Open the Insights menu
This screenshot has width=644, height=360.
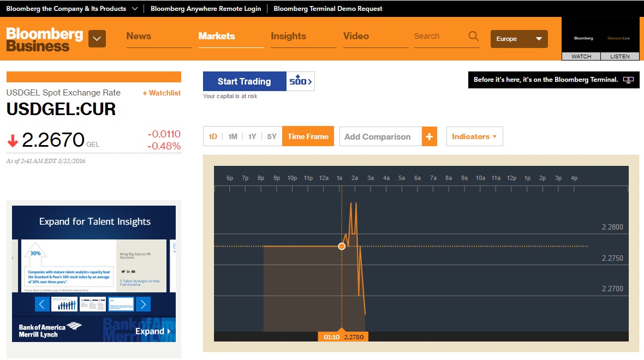pos(288,36)
